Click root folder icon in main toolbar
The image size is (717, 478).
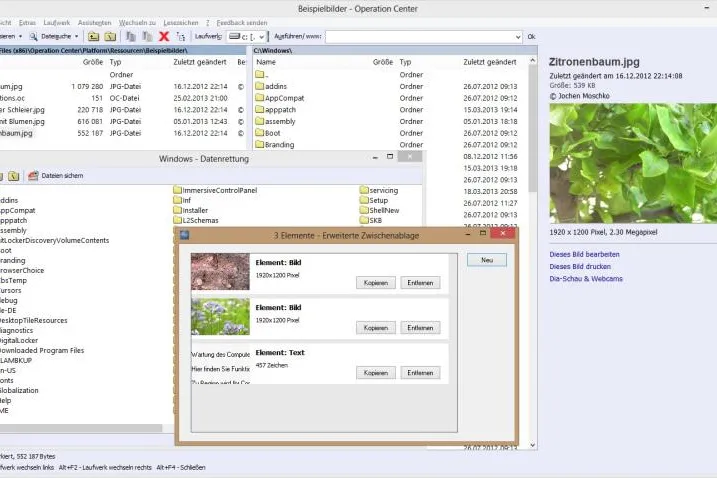pyautogui.click(x=110, y=36)
